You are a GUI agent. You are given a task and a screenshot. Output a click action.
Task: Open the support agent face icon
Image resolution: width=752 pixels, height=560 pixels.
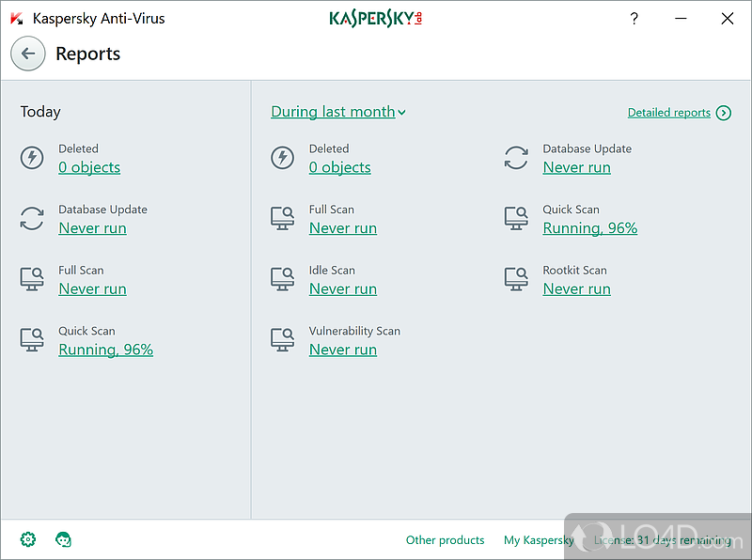tap(63, 539)
